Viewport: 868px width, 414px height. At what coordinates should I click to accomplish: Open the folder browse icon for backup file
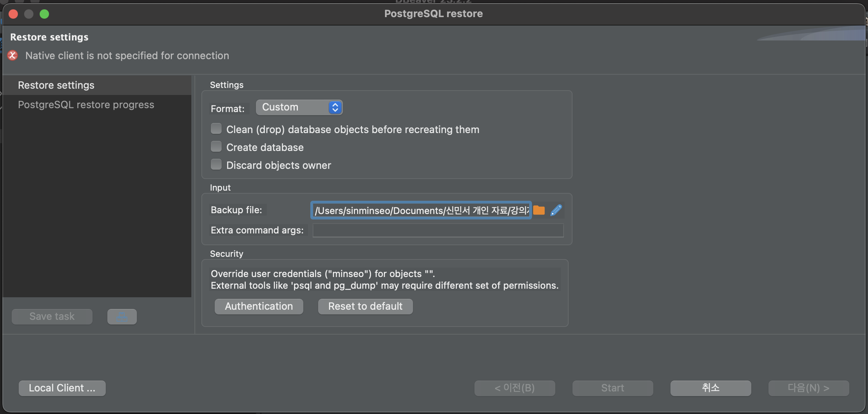pyautogui.click(x=539, y=210)
